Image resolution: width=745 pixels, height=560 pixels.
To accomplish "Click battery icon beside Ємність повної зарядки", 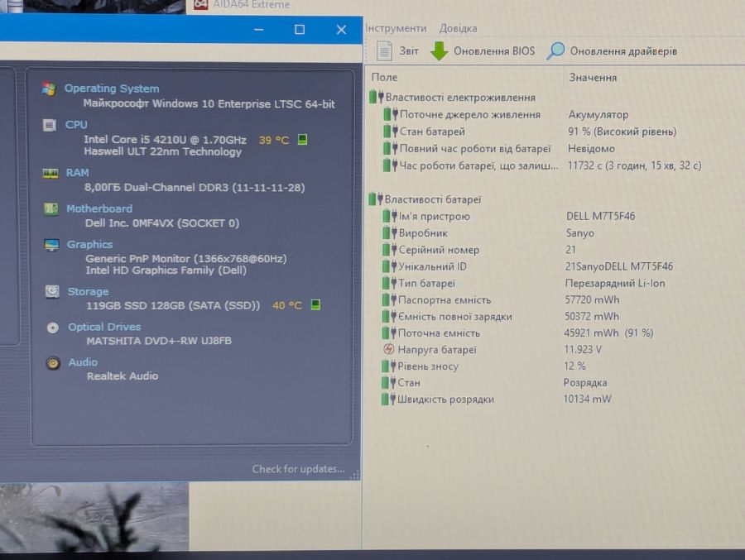I will click(x=390, y=316).
